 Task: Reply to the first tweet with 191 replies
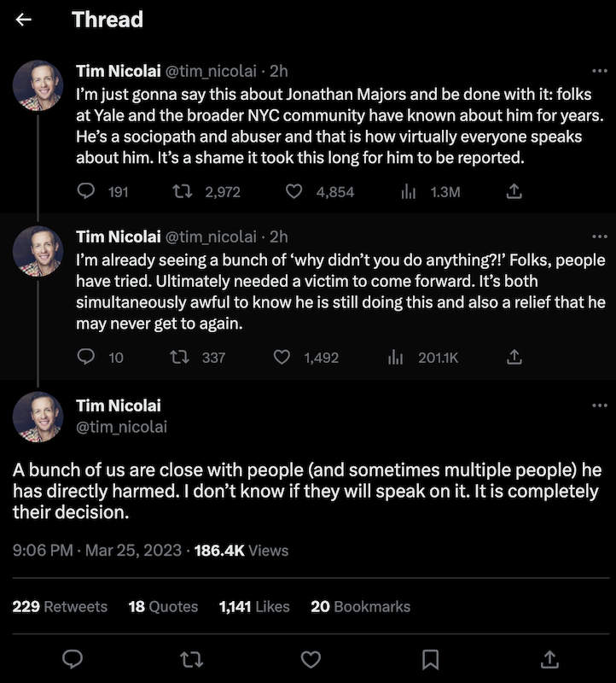pos(85,192)
